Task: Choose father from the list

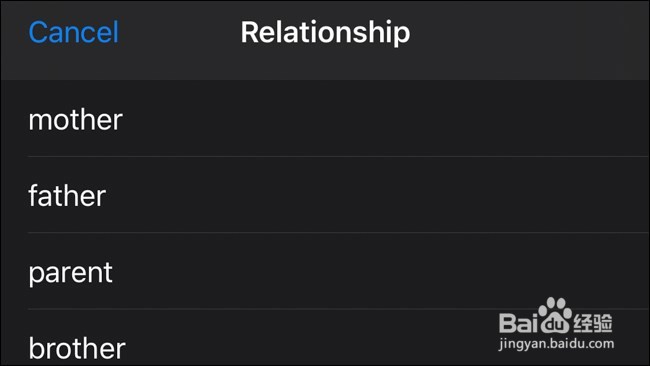Action: [325, 195]
